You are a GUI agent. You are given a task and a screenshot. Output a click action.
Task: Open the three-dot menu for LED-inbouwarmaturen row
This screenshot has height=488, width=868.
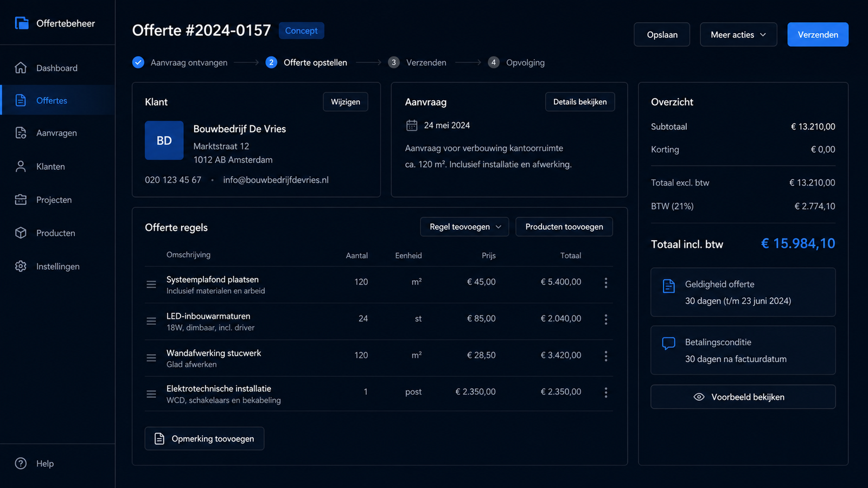[605, 319]
